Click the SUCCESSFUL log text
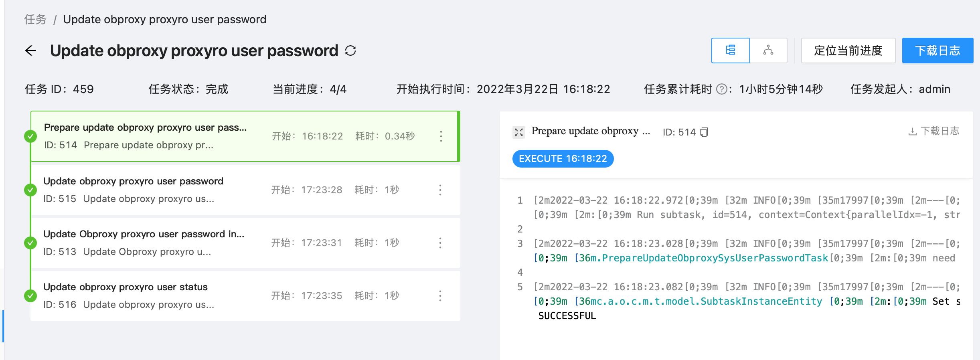 pyautogui.click(x=567, y=316)
